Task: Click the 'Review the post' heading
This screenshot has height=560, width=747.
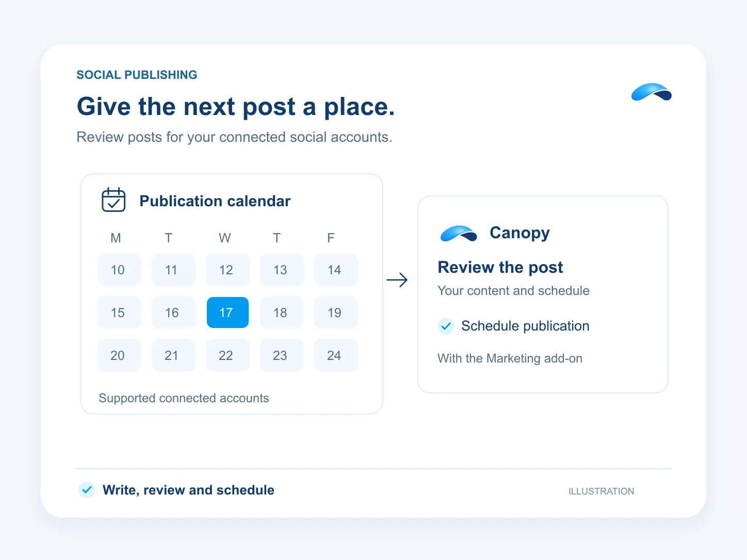Action: point(500,267)
